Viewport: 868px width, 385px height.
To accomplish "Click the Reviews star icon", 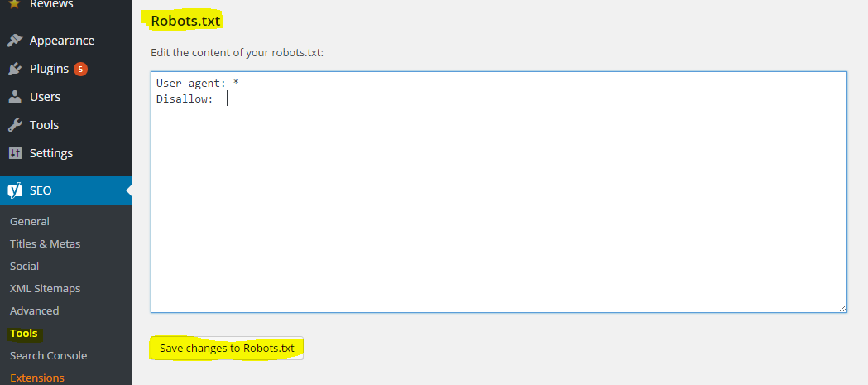I will click(x=15, y=4).
